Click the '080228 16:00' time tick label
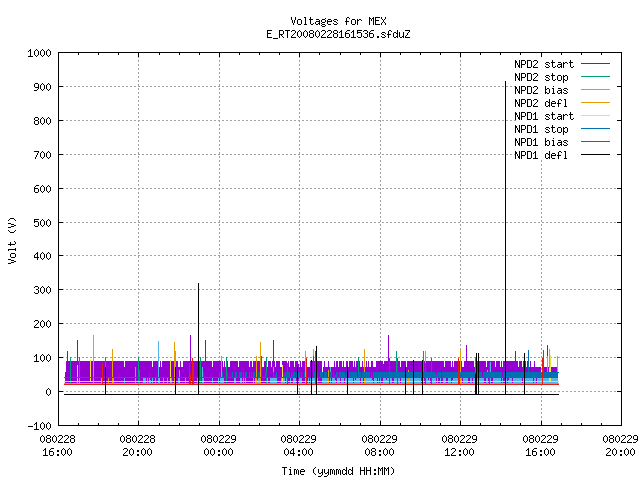The width and height of the screenshot is (640, 480). [x=58, y=446]
